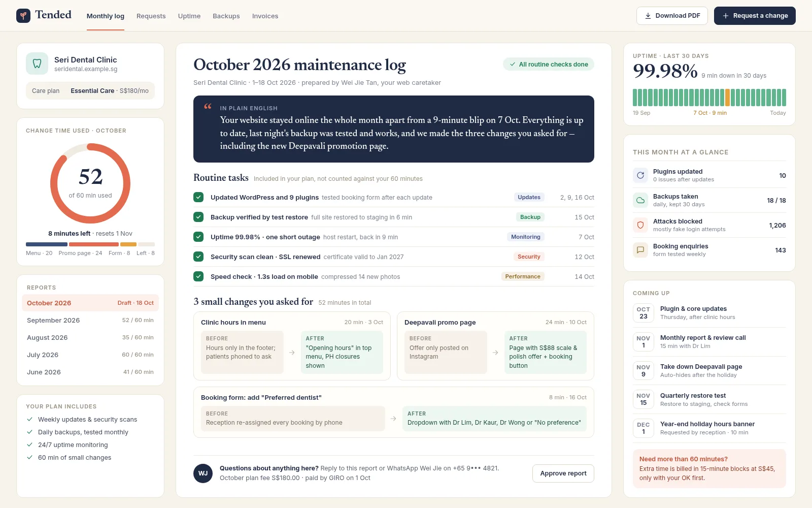
Task: Go to the Backups tab
Action: tap(226, 16)
